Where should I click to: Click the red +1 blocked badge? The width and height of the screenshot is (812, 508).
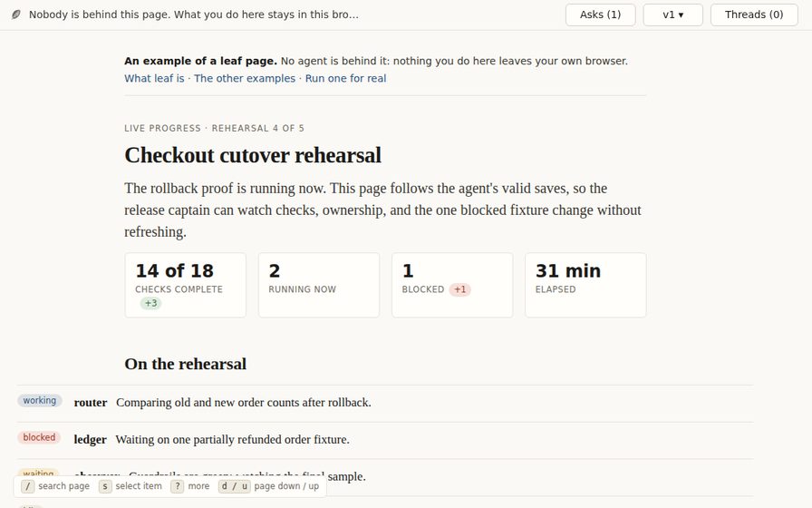[x=459, y=289]
